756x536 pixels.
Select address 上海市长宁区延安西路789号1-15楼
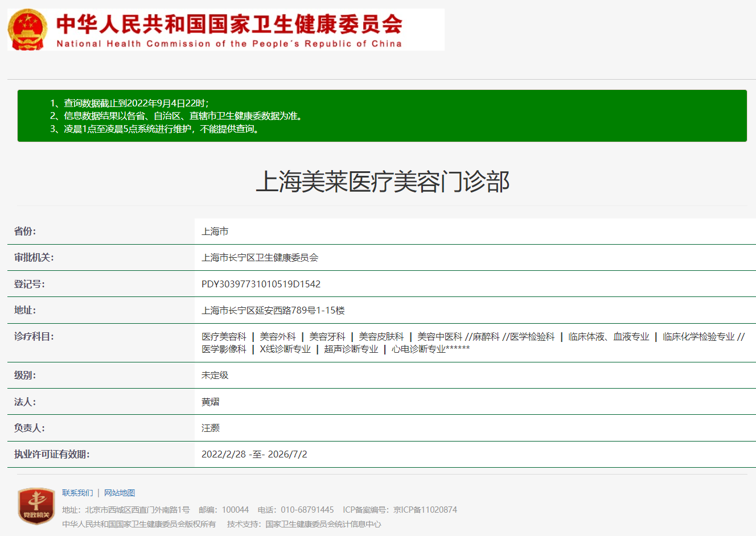(x=273, y=310)
